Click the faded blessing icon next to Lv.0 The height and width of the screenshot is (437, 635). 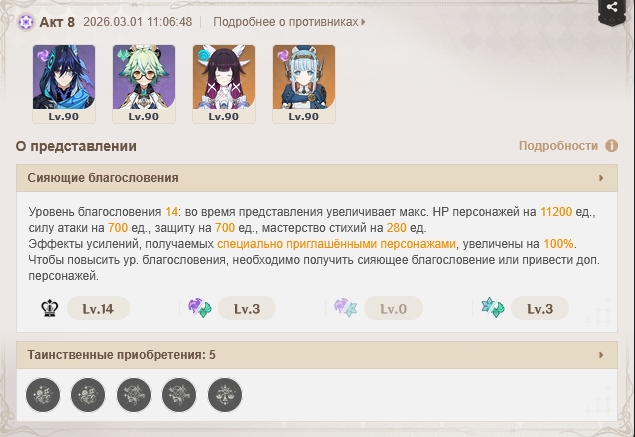(x=345, y=308)
